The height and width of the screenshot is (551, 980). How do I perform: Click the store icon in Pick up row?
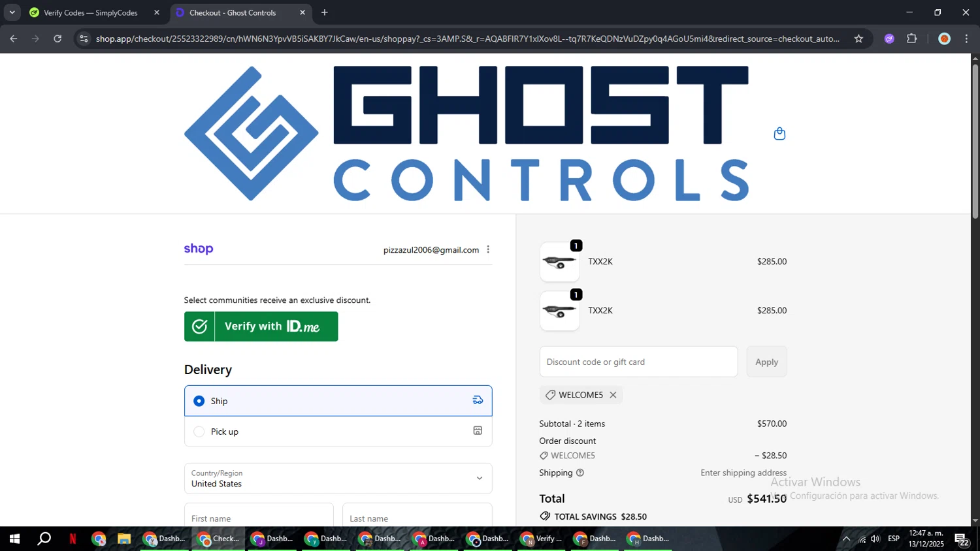click(x=478, y=431)
